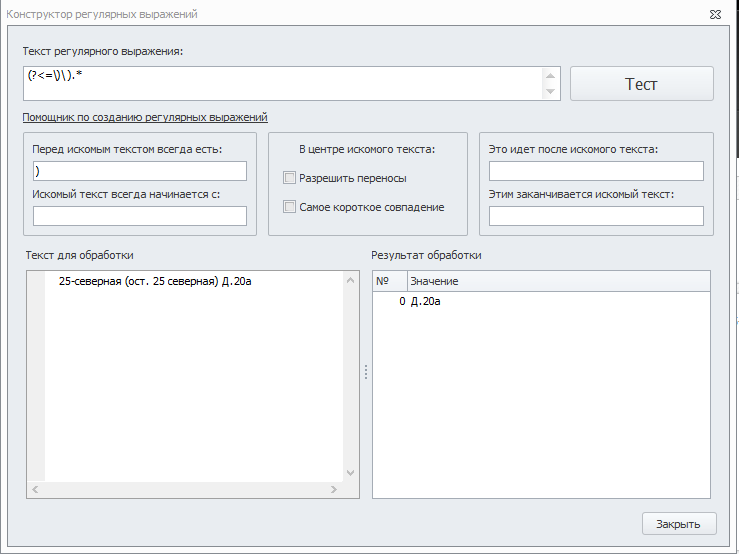Click scroll right arrow in Текст для обработки

coord(334,489)
